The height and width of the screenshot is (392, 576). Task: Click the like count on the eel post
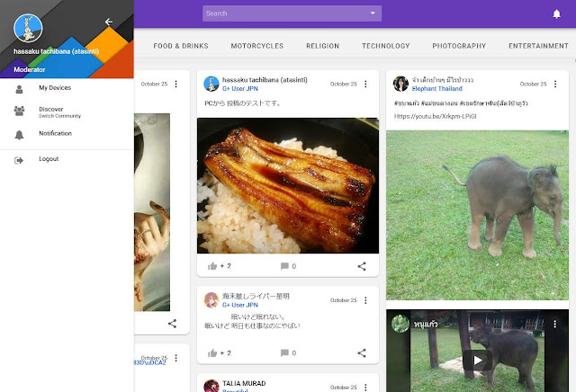coord(226,266)
